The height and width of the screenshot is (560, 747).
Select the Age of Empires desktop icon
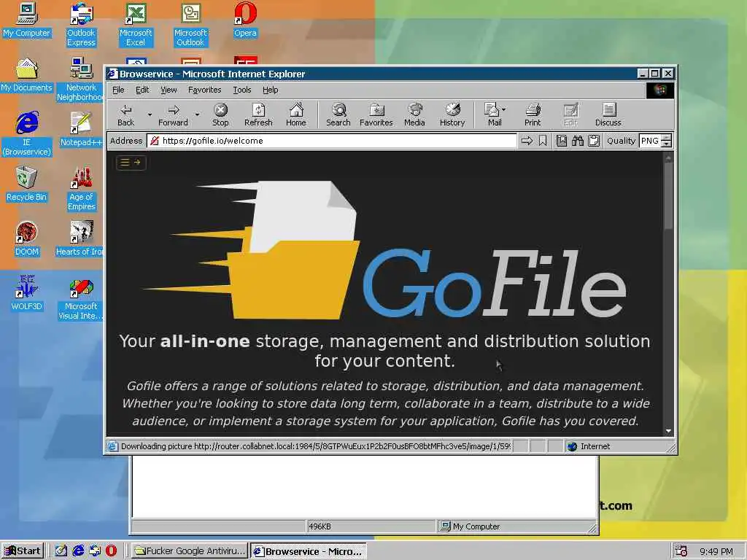(x=82, y=189)
